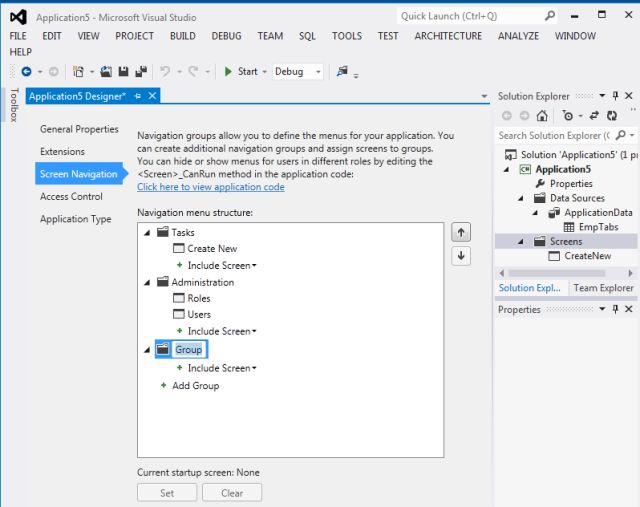Move selected group up with arrow button
Viewport: 640px width, 507px height.
461,232
